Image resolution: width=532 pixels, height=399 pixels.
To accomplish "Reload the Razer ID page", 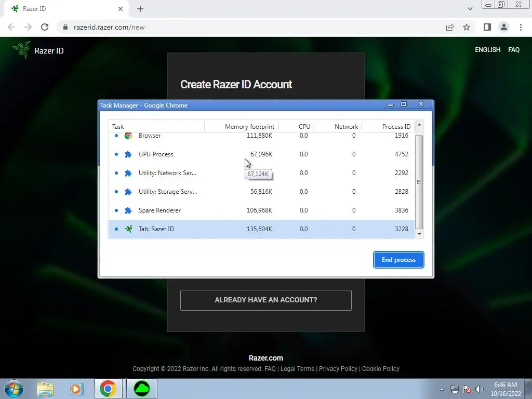I will coord(45,27).
